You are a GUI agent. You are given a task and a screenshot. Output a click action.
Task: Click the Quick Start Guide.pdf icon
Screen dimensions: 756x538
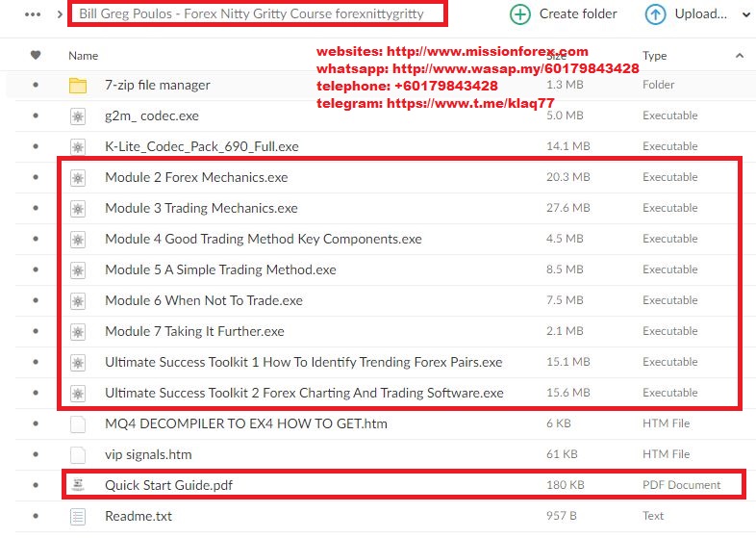click(78, 485)
